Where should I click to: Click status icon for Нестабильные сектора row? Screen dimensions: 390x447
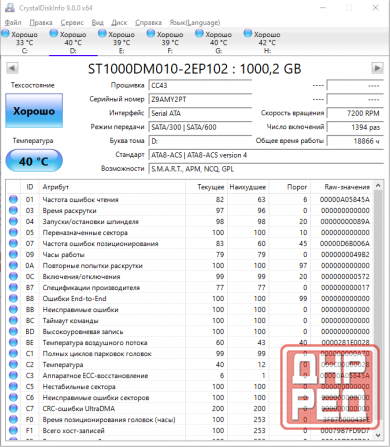tap(13, 386)
